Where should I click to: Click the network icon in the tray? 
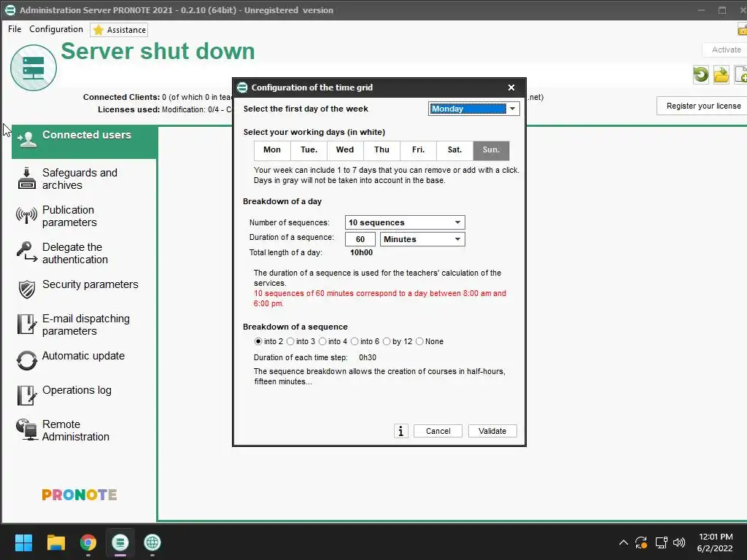[x=661, y=542]
